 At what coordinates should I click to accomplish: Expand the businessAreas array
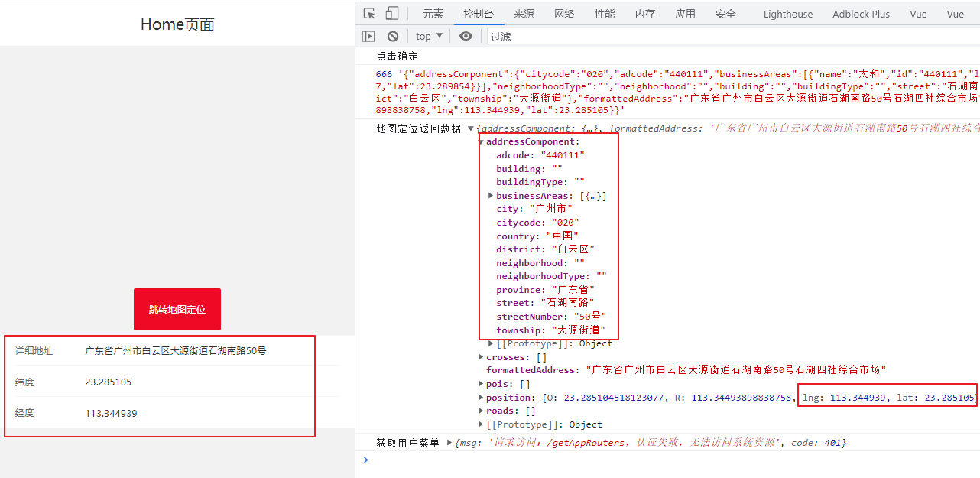click(x=491, y=195)
